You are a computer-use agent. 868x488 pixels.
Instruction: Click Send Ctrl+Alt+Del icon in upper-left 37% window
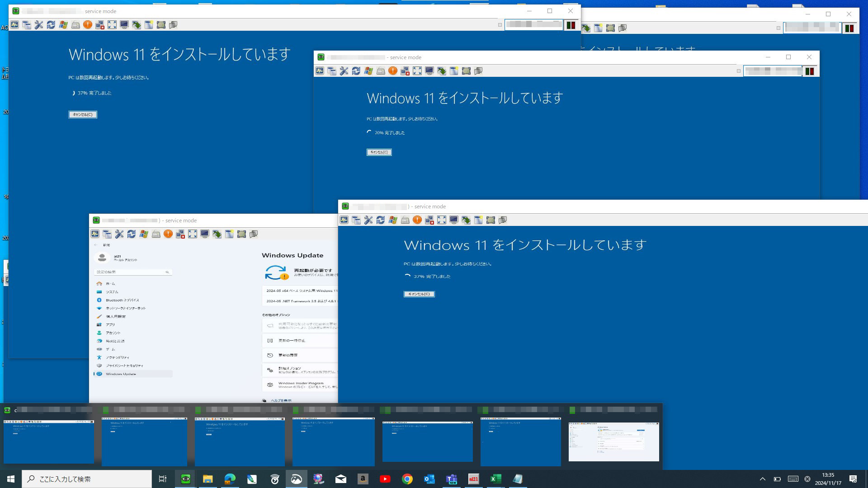(15, 25)
